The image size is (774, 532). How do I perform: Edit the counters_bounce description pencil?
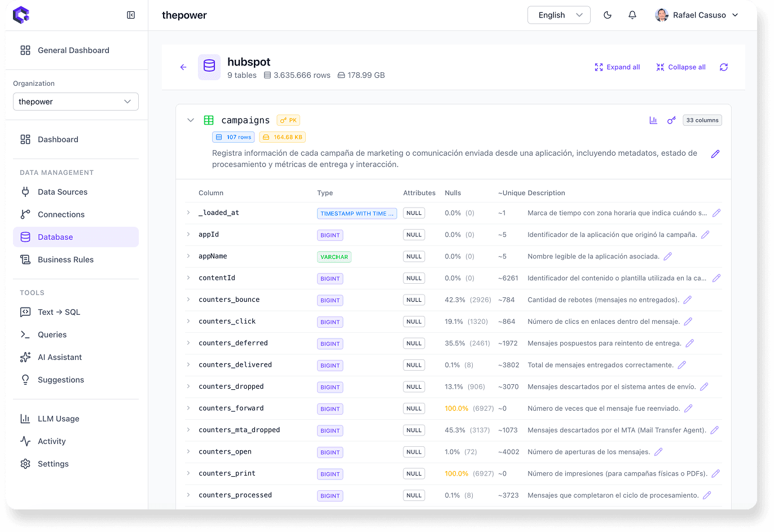687,300
